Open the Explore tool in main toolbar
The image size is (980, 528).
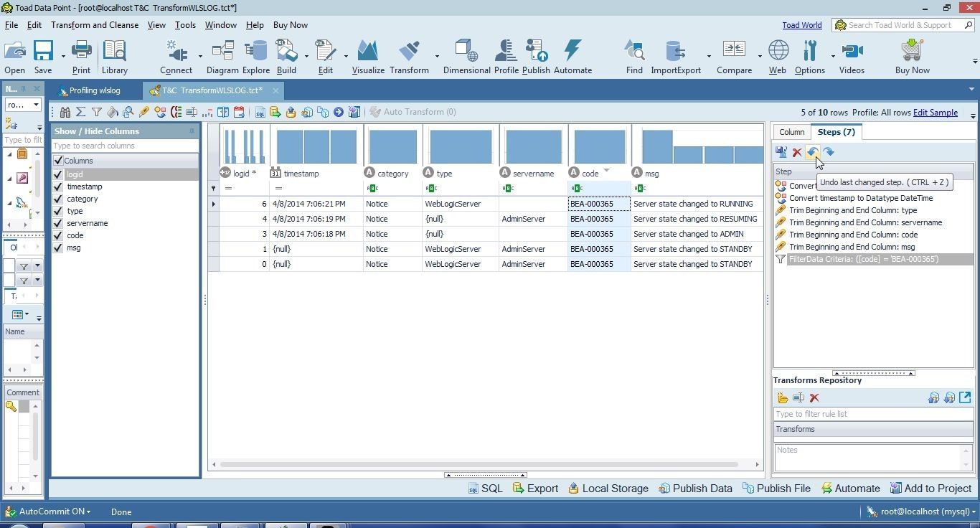[256, 57]
